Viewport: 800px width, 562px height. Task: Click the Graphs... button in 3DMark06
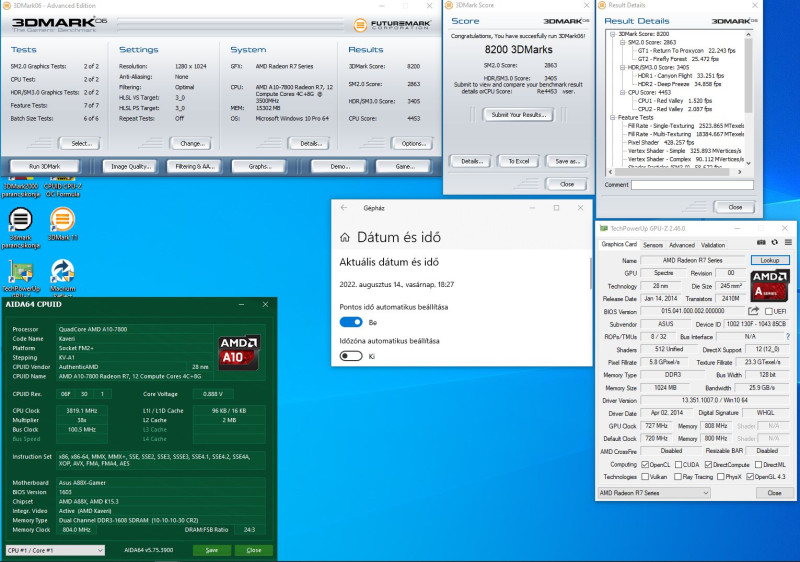260,166
